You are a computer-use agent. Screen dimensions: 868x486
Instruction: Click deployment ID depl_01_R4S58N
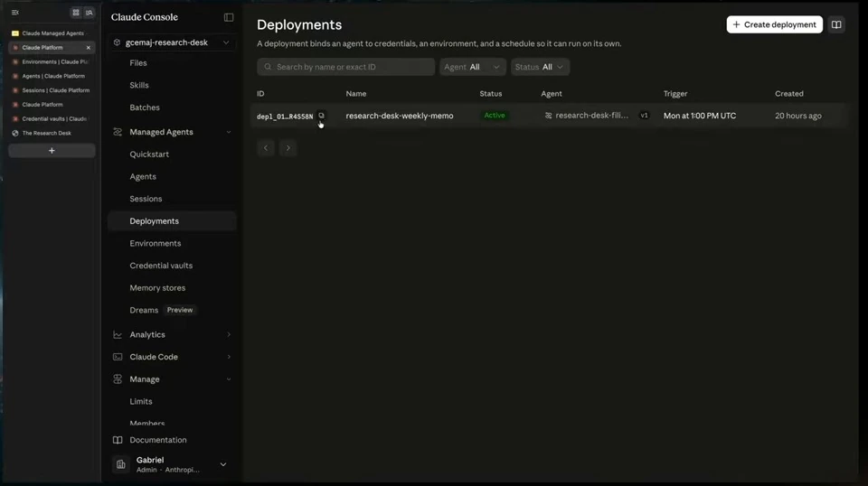(x=285, y=117)
